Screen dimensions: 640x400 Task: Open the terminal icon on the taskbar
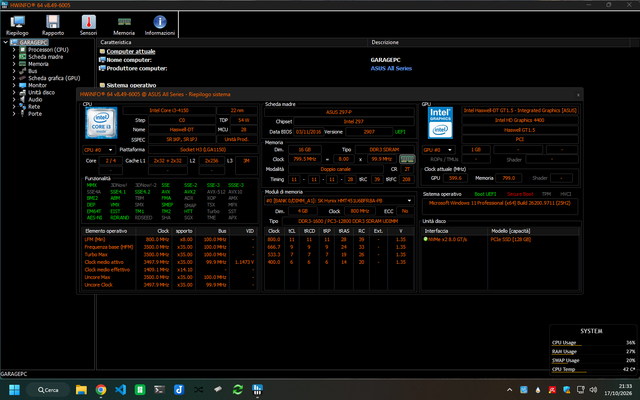click(x=159, y=390)
